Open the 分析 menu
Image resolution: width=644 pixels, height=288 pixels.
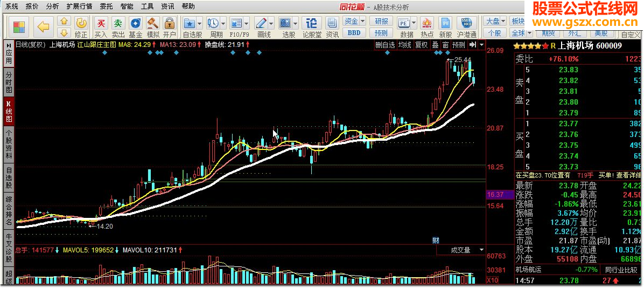pos(52,6)
